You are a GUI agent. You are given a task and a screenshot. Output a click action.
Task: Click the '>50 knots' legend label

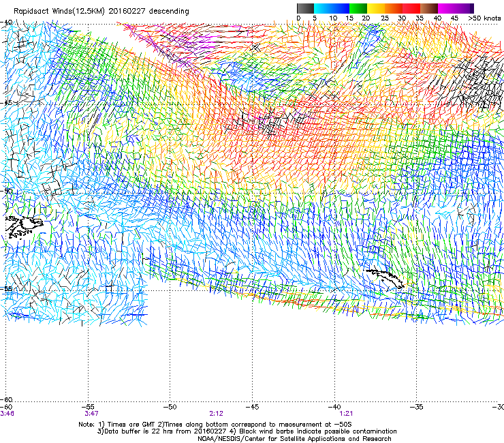click(484, 18)
